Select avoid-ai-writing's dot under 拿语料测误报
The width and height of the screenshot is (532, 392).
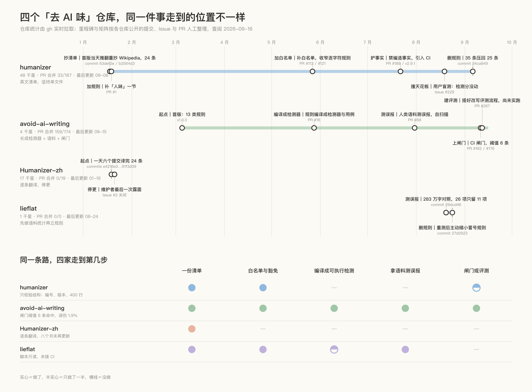coord(405,308)
